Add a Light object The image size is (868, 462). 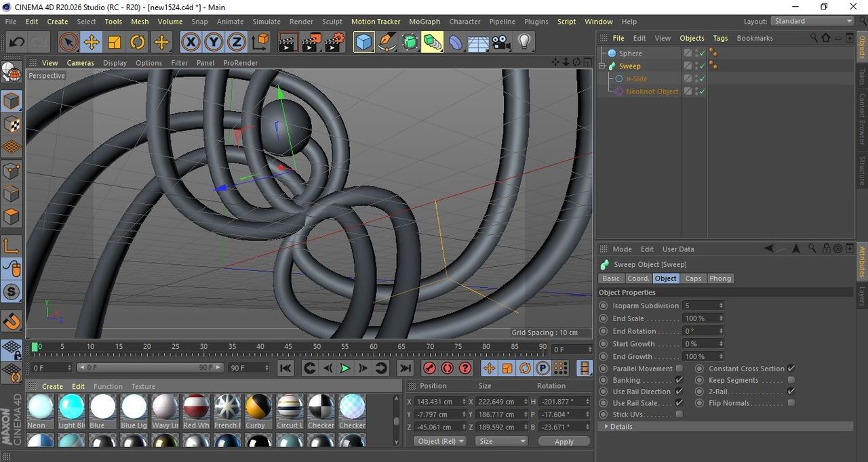pyautogui.click(x=524, y=43)
